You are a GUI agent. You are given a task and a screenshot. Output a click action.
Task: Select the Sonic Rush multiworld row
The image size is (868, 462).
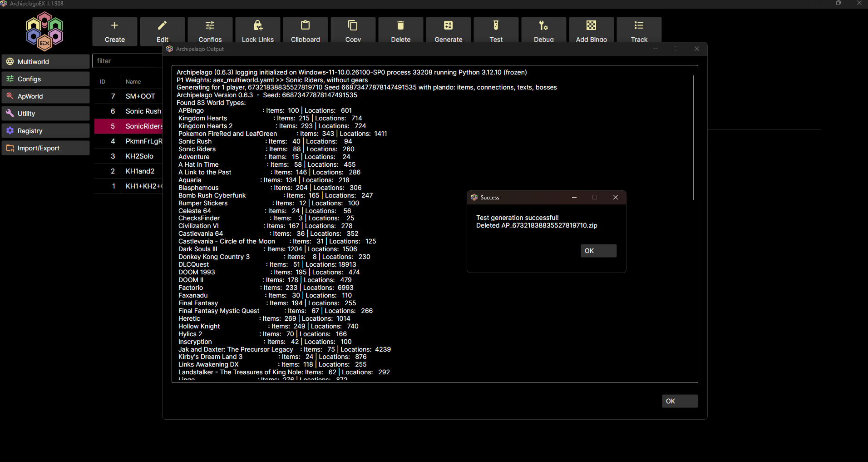[128, 111]
